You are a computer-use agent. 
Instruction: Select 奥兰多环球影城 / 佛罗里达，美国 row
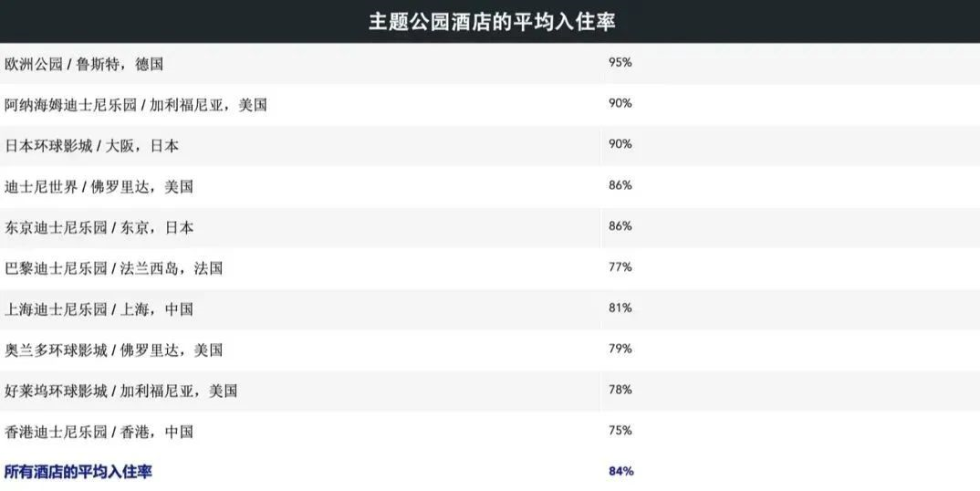click(490, 350)
